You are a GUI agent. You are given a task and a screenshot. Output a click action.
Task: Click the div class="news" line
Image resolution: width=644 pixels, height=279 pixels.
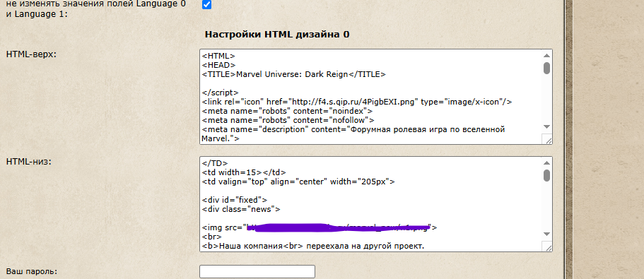241,209
